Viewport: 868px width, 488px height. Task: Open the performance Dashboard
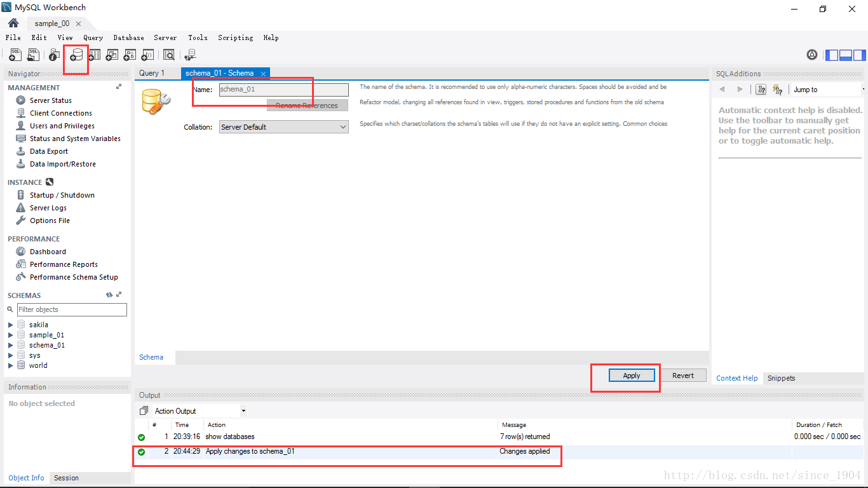pyautogui.click(x=48, y=252)
